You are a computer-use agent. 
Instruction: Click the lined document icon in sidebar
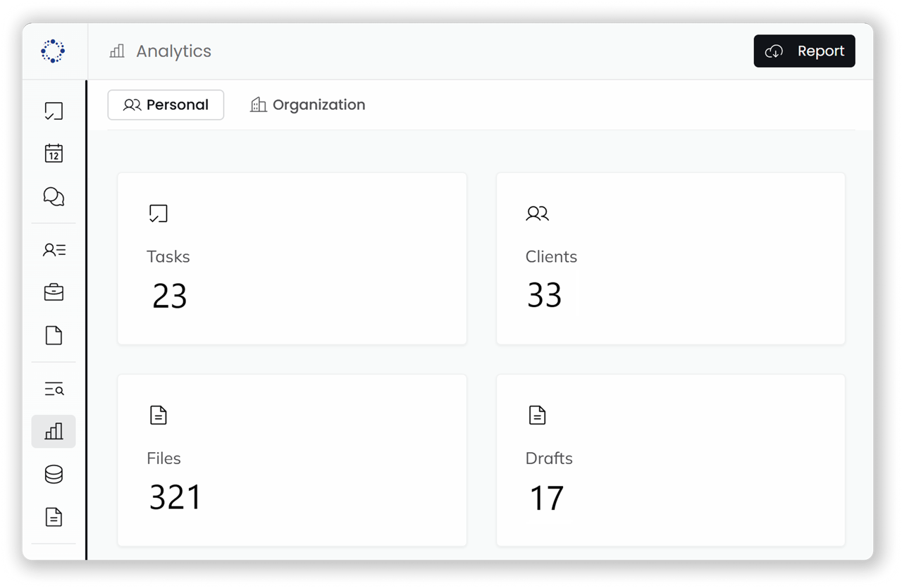tap(54, 518)
